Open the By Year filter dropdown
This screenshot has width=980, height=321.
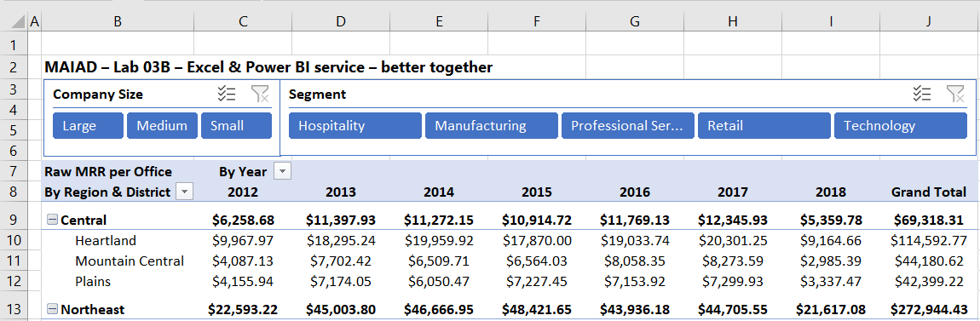pyautogui.click(x=283, y=172)
